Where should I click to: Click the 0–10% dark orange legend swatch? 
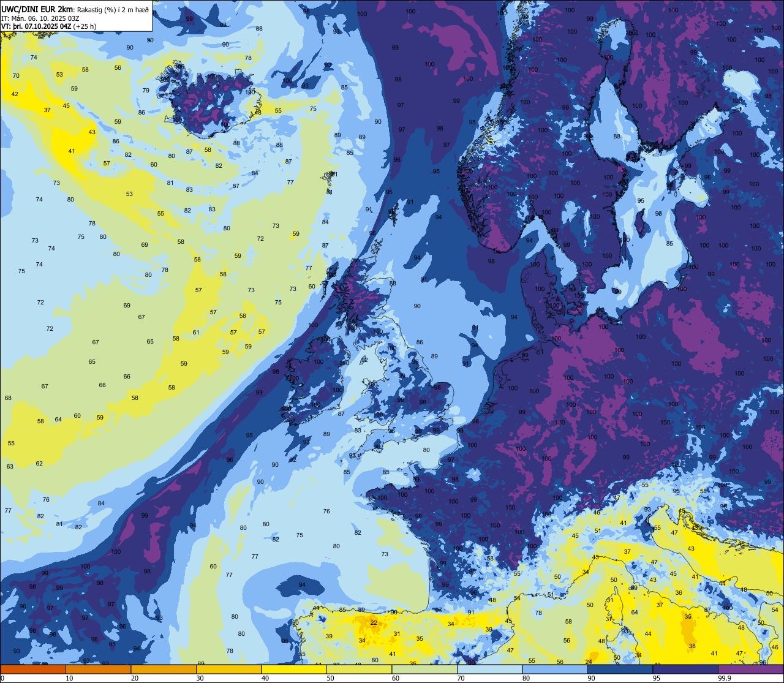click(x=33, y=669)
